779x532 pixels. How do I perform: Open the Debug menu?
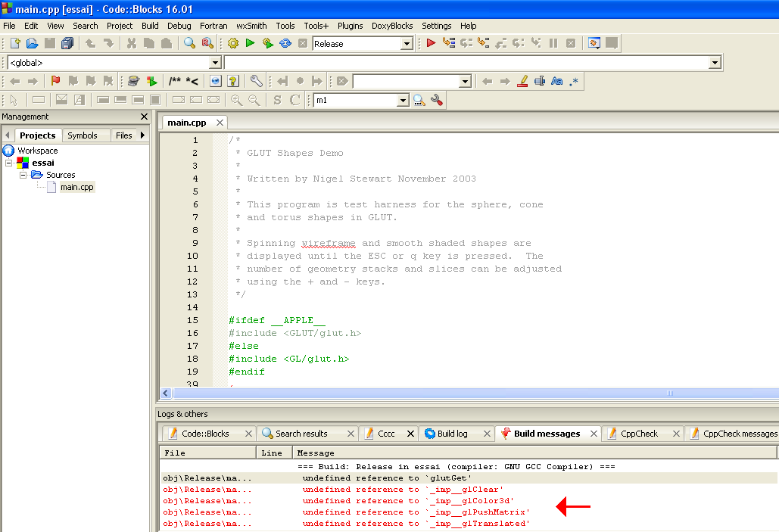pyautogui.click(x=179, y=26)
